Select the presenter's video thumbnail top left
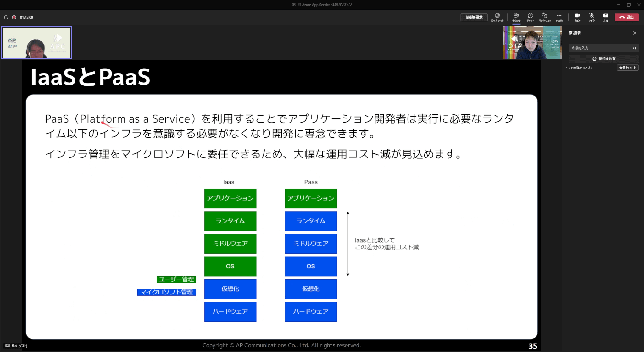This screenshot has width=644, height=352. click(x=36, y=42)
